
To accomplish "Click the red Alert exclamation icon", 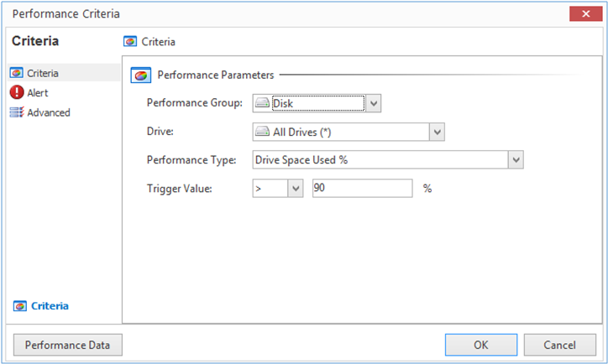I will coord(17,93).
